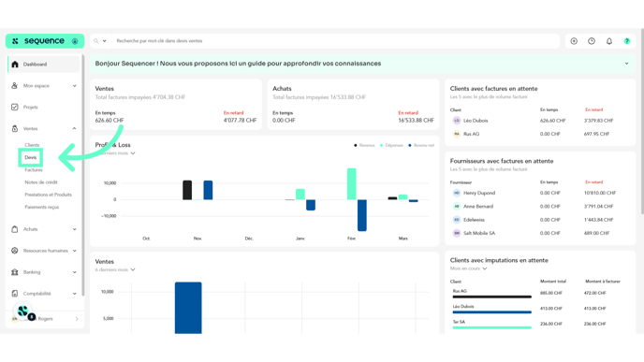Click 10'810.00 CHF amount for Henry Dupond
The width and height of the screenshot is (644, 362).
tap(600, 193)
